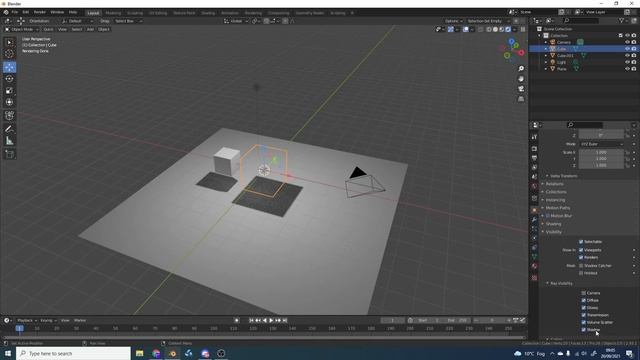Viewport: 640px width, 360px height.
Task: Switch to wireframe viewport shading
Action: point(489,29)
